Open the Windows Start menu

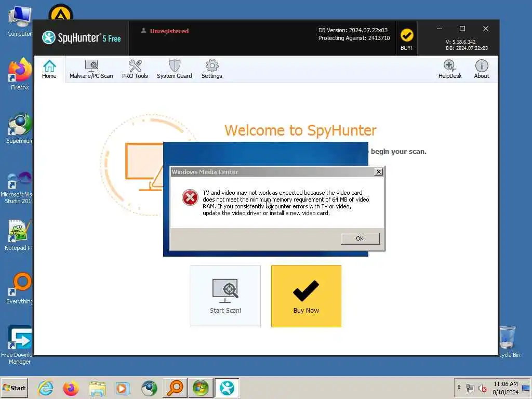14,388
